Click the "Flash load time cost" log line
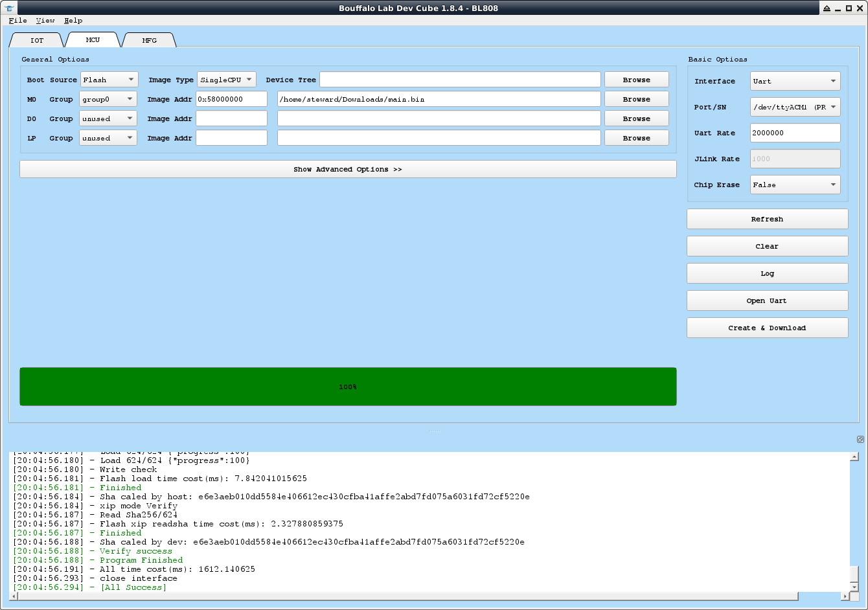868x610 pixels. point(160,479)
